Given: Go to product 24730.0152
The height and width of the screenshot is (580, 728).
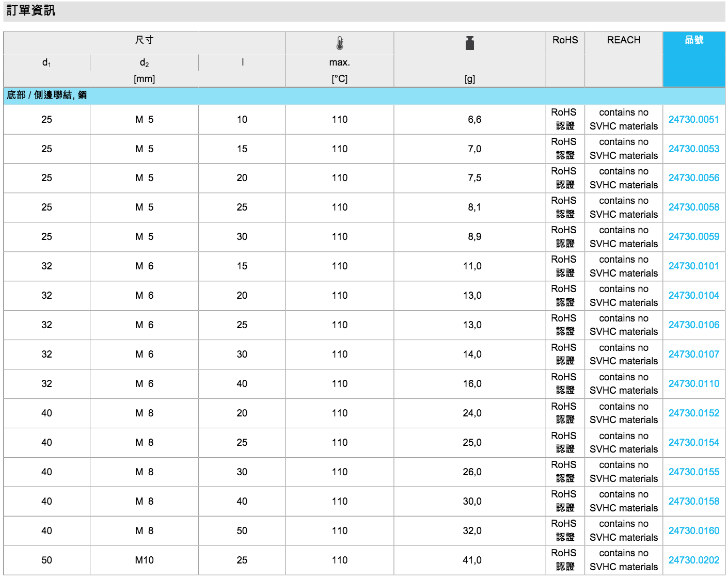Looking at the screenshot, I should coord(693,413).
